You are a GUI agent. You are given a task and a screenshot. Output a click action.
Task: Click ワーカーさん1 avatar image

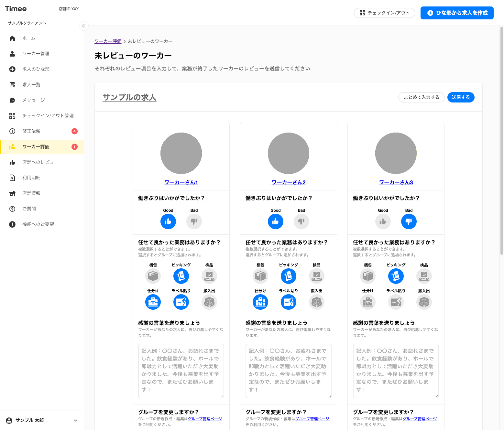[181, 153]
